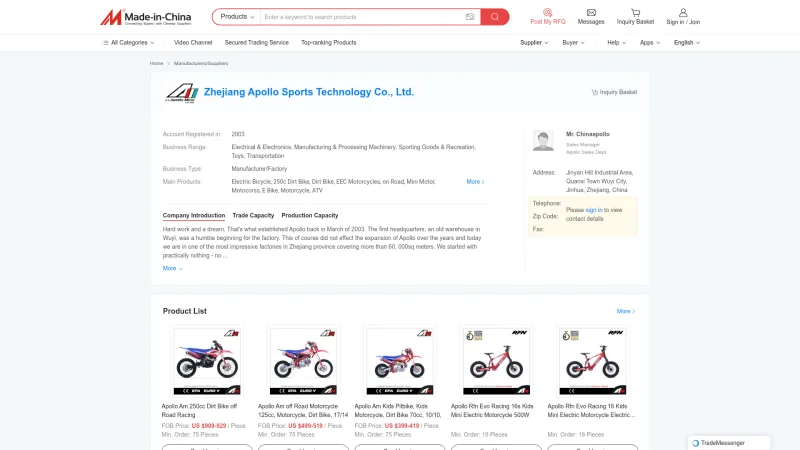Screen dimensions: 800x450
Task: Expand All Categories menu
Action: pyautogui.click(x=128, y=43)
